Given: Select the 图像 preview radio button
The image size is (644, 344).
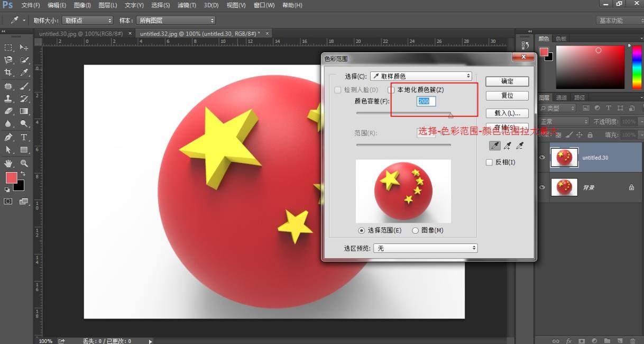Looking at the screenshot, I should coord(416,230).
